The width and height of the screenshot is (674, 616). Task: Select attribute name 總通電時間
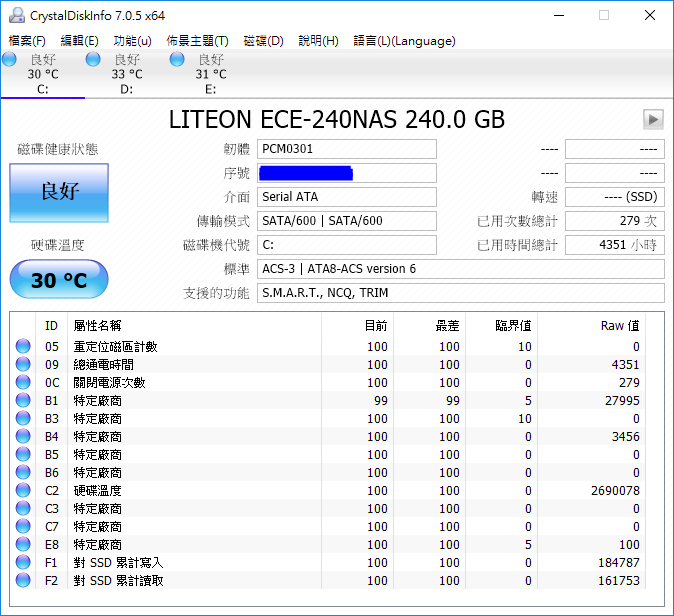pos(104,365)
